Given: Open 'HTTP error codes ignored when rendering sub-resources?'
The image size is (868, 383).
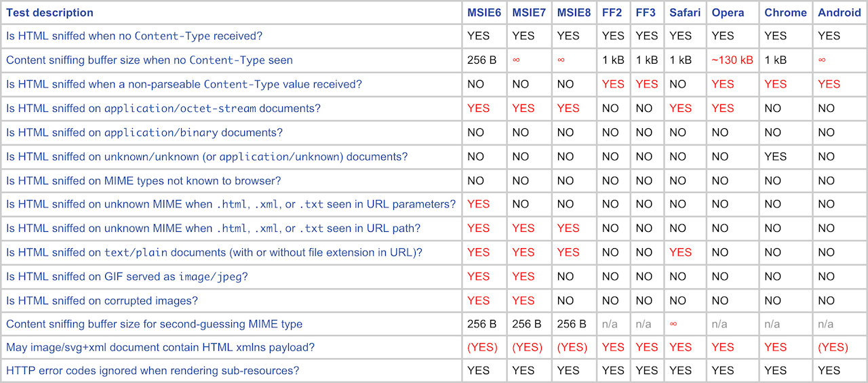Looking at the screenshot, I should [x=153, y=371].
